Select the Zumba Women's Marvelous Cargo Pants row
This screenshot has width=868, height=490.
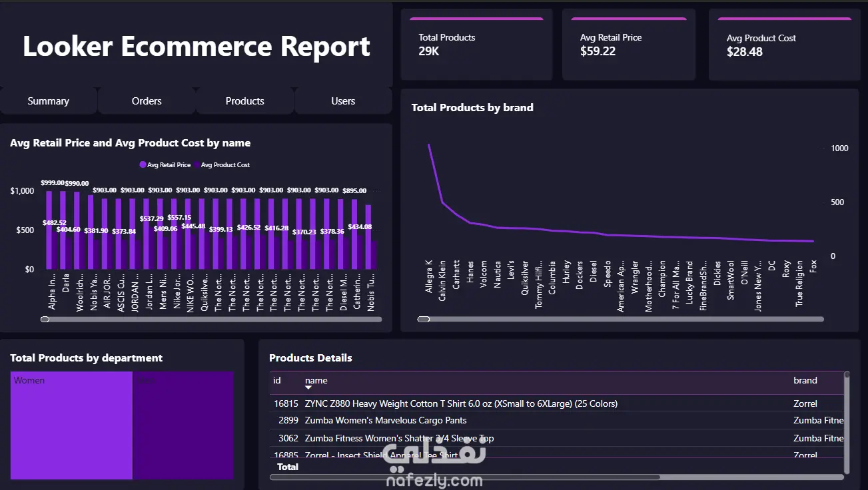point(556,421)
